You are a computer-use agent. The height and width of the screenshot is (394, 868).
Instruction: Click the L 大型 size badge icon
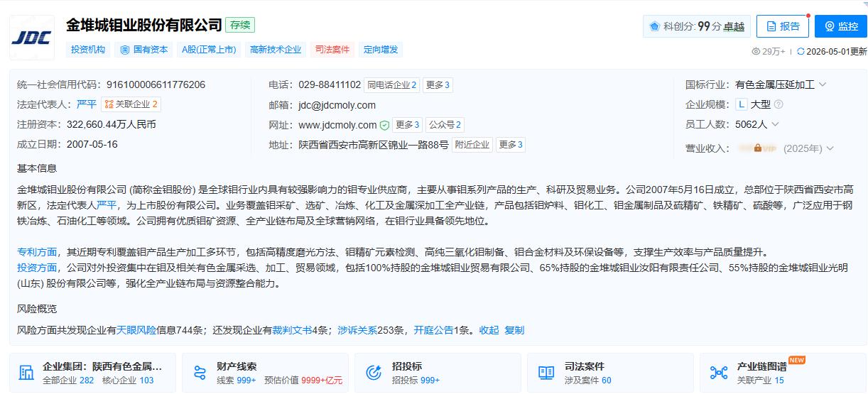pyautogui.click(x=742, y=104)
